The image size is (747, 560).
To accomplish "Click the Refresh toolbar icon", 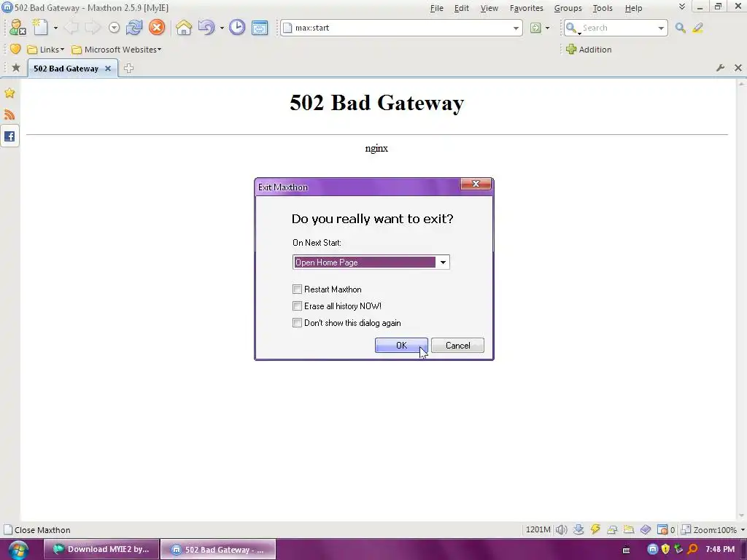I will [x=134, y=28].
